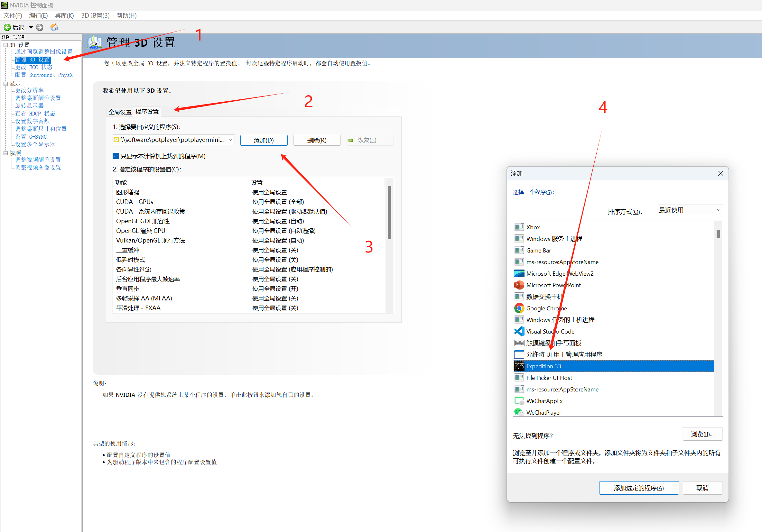Click the Xbox program icon
The width and height of the screenshot is (762, 532).
[519, 227]
